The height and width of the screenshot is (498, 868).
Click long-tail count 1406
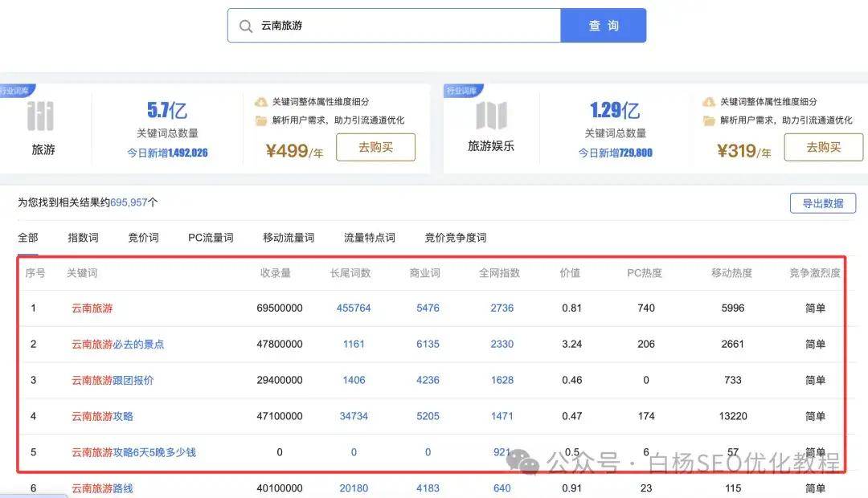click(x=354, y=380)
